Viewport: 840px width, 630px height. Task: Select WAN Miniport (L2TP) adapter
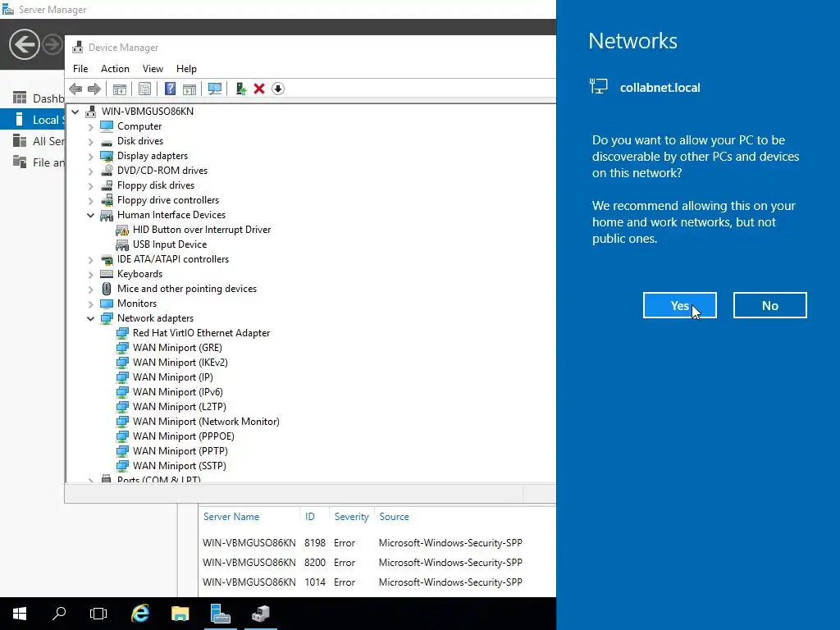(179, 407)
